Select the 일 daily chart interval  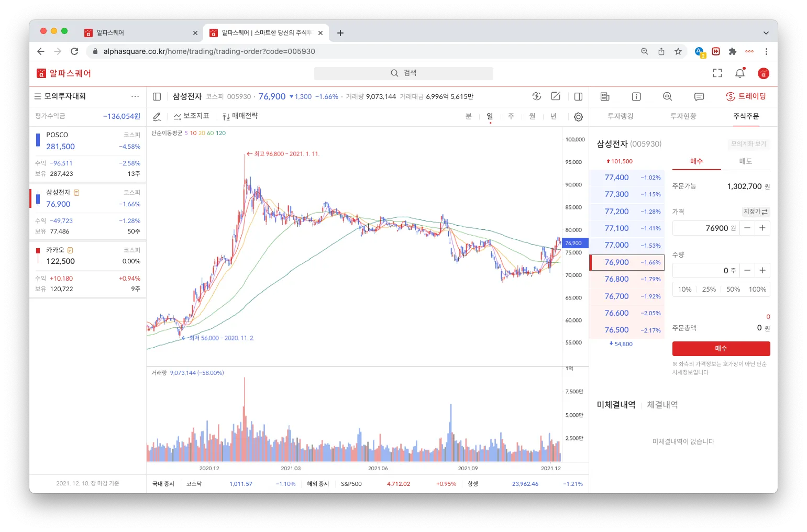pyautogui.click(x=490, y=116)
